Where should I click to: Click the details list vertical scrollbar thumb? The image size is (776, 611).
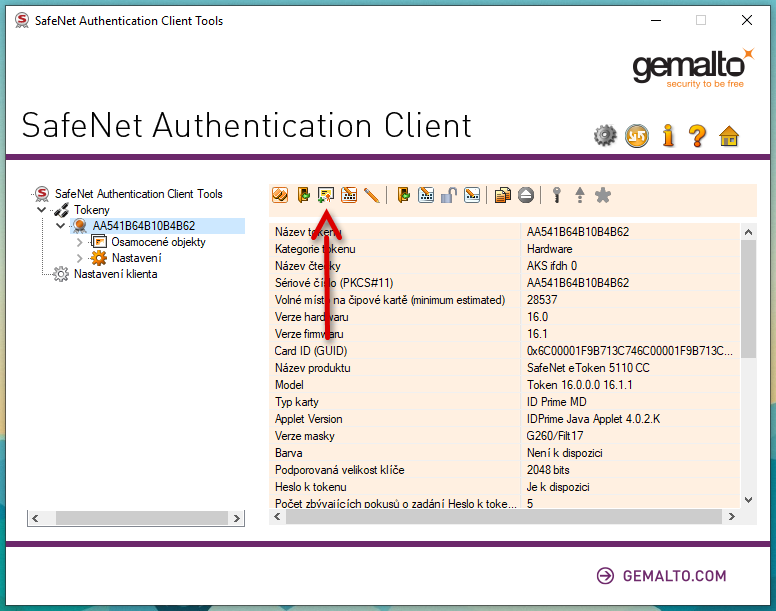click(748, 299)
